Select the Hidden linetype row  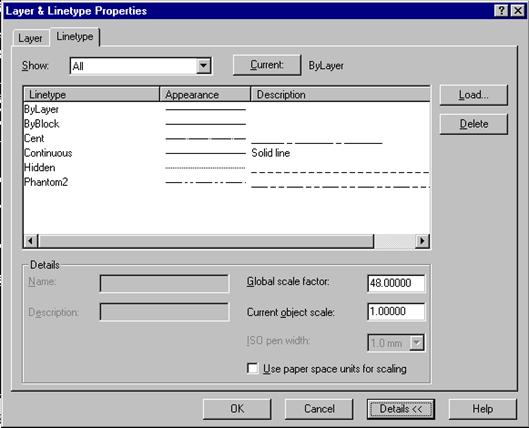click(x=226, y=168)
